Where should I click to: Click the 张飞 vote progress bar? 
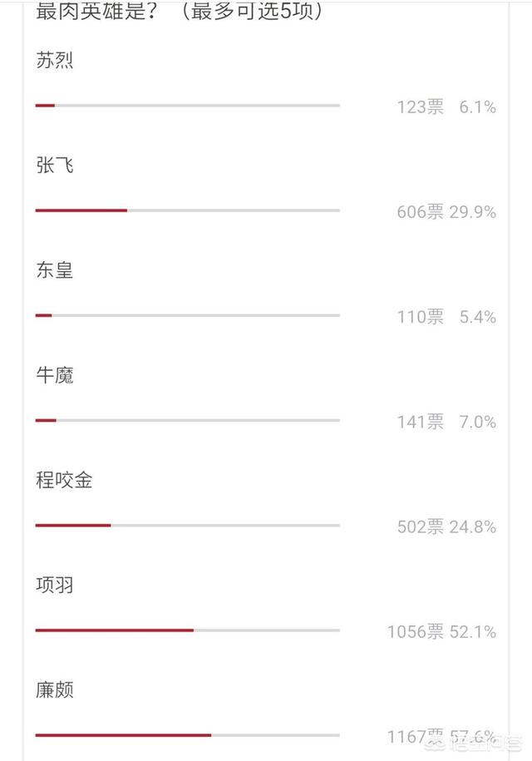[x=188, y=210]
